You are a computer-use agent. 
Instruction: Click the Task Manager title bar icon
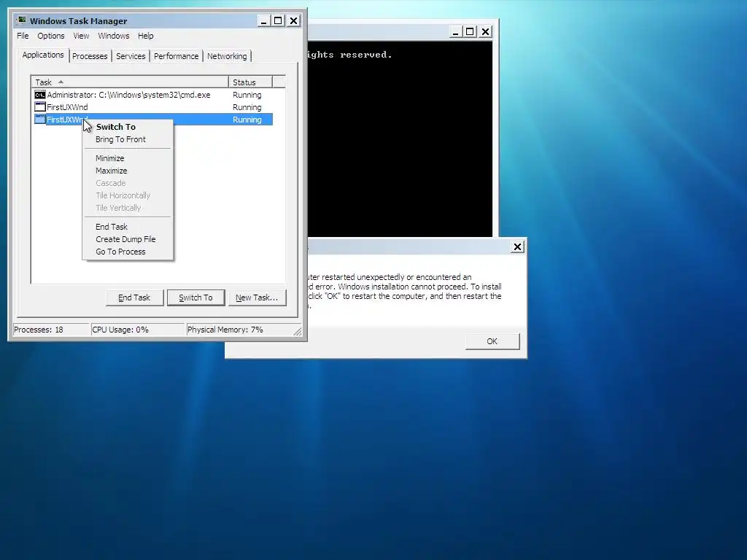[21, 20]
